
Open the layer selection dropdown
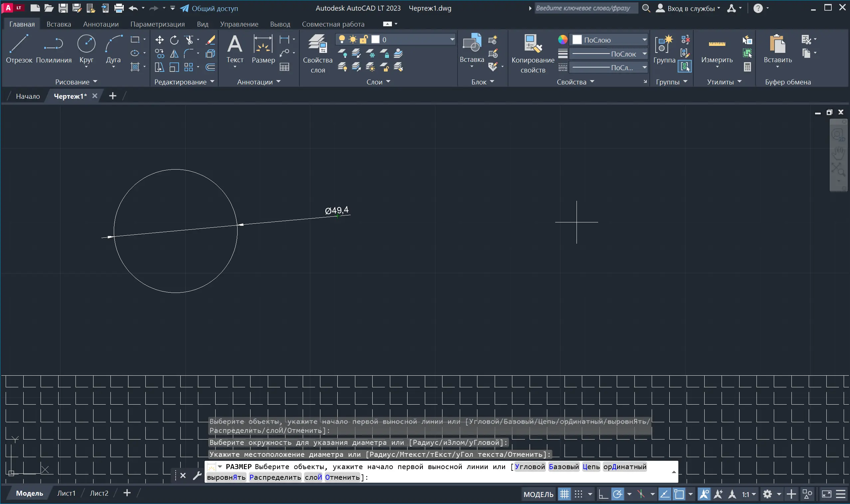[452, 40]
